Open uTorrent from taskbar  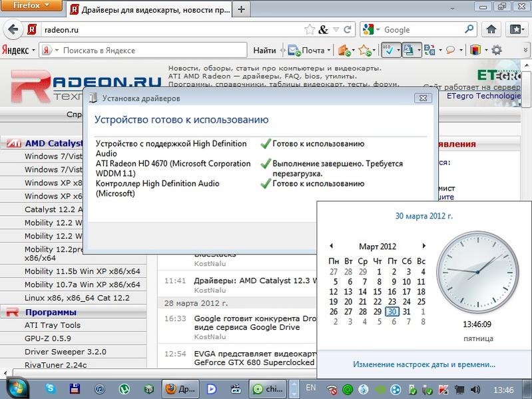[125, 389]
